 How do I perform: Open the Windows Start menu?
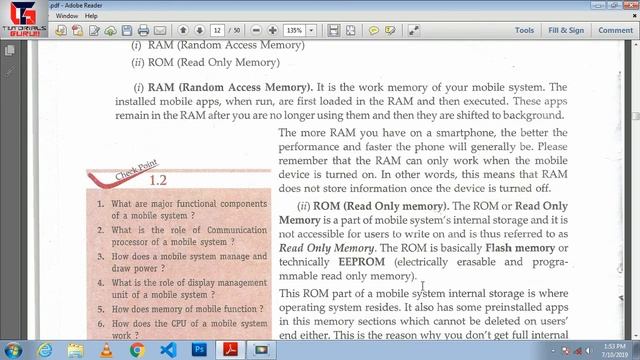click(x=13, y=350)
